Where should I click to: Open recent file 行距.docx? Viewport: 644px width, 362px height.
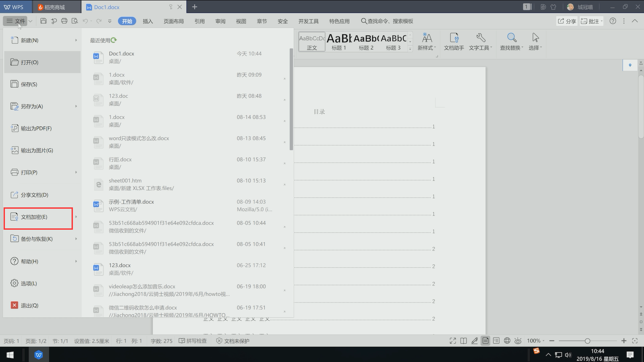188,163
